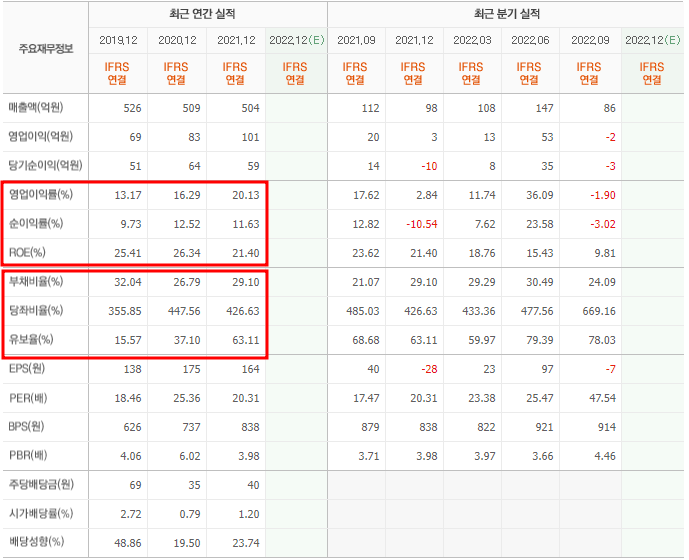Screen dimensions: 689x560
Task: Select the 25.36 PER value
Action: 187,398
